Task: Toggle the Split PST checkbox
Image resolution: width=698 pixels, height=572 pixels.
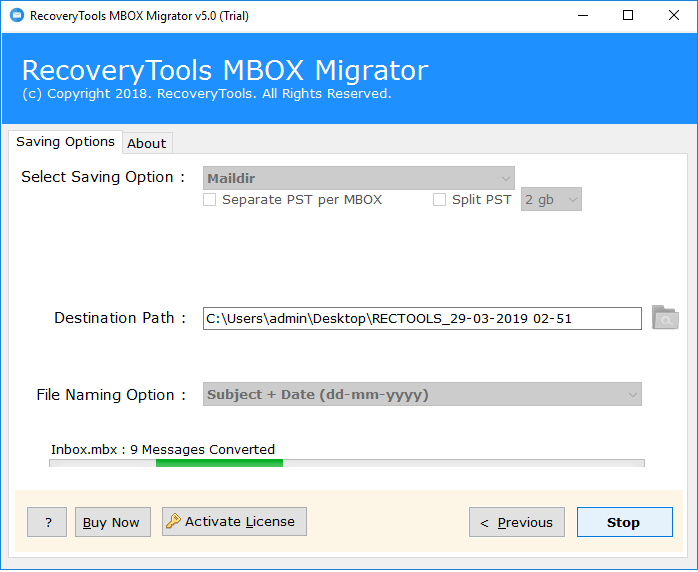Action: (x=439, y=199)
